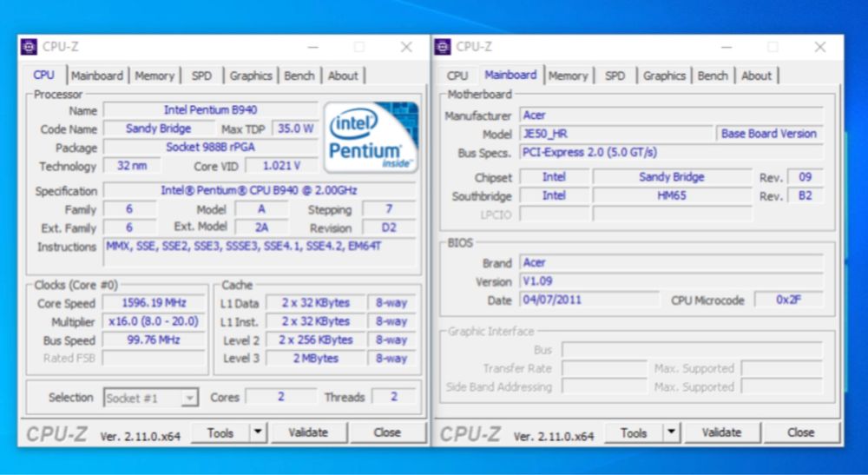
Task: Open the SPD tab in the right CPU-Z window
Action: click(x=615, y=76)
